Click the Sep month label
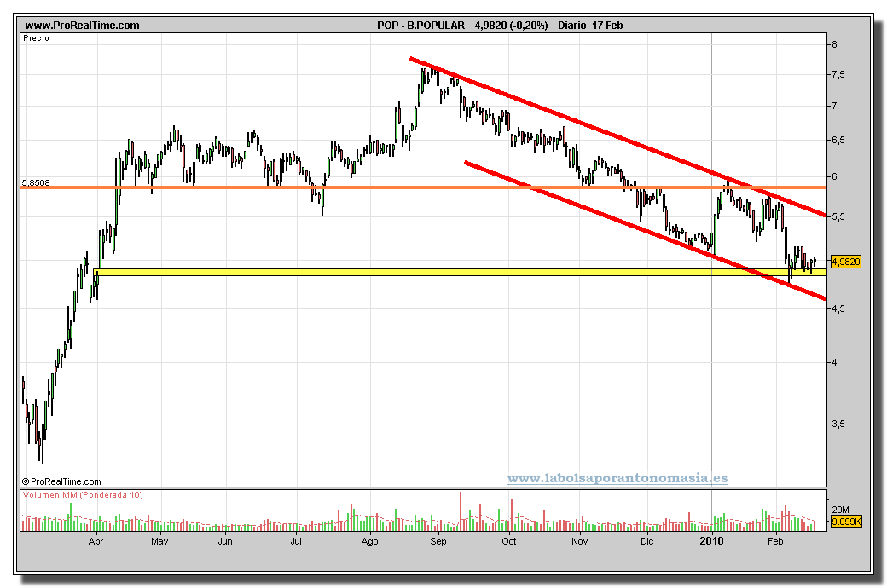Screen dimensions: 887x588 coord(438,542)
